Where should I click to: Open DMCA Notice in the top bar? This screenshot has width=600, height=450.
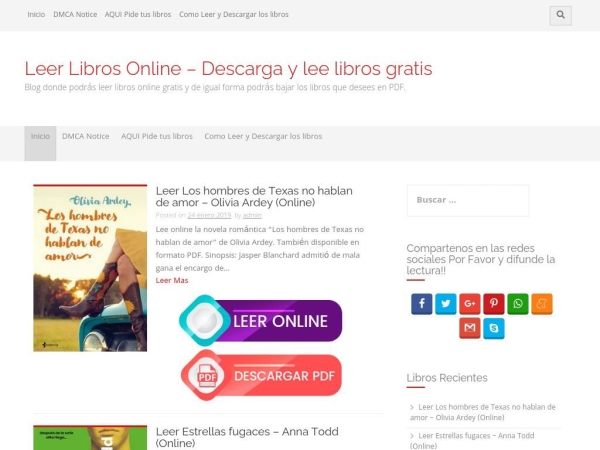(75, 15)
